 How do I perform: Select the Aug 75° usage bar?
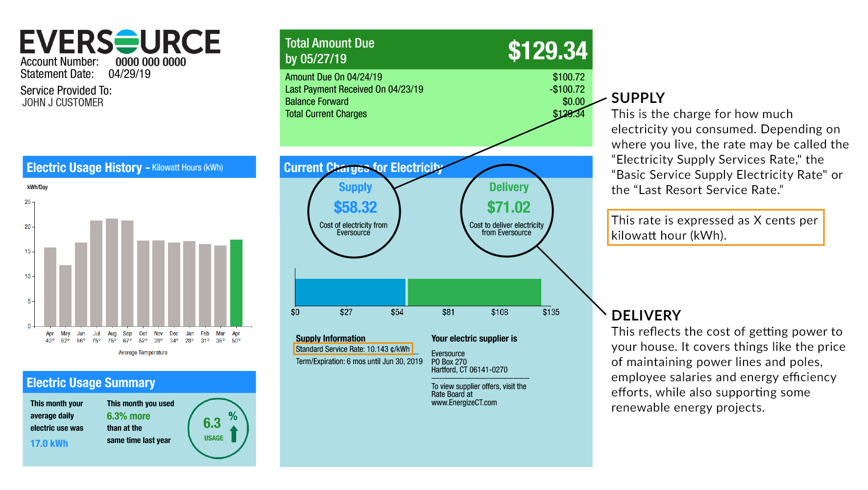pos(112,272)
